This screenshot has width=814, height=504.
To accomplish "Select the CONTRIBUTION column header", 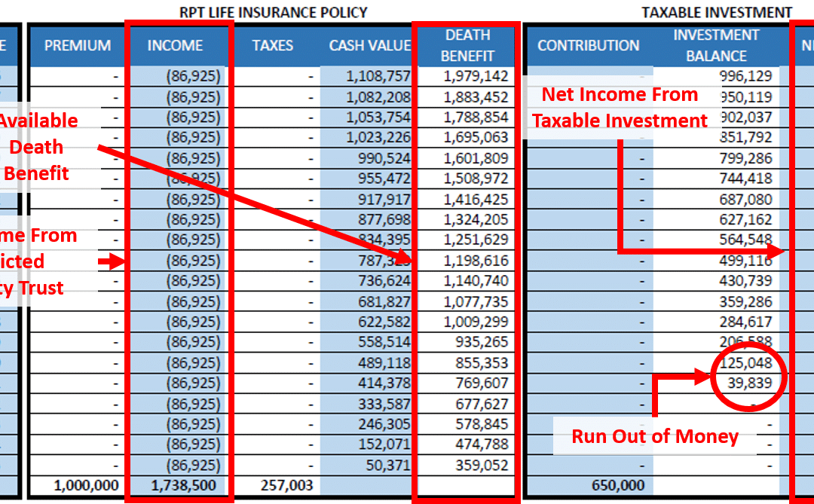I will click(x=588, y=46).
